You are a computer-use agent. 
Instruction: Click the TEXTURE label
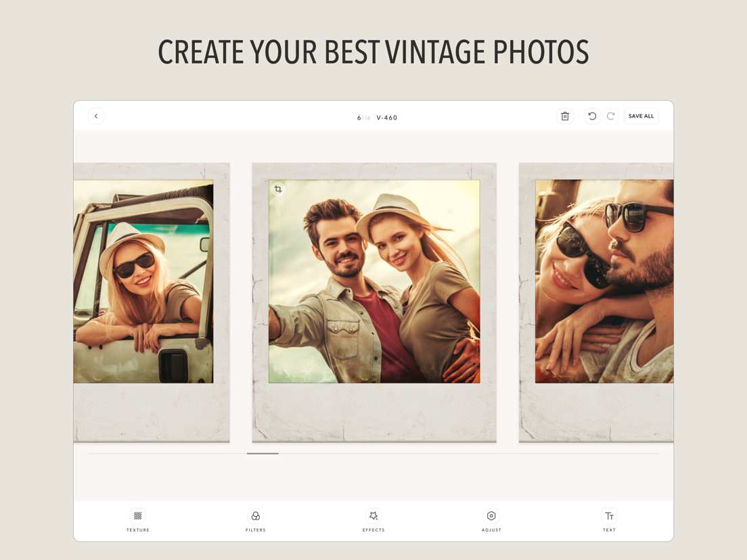point(137,530)
